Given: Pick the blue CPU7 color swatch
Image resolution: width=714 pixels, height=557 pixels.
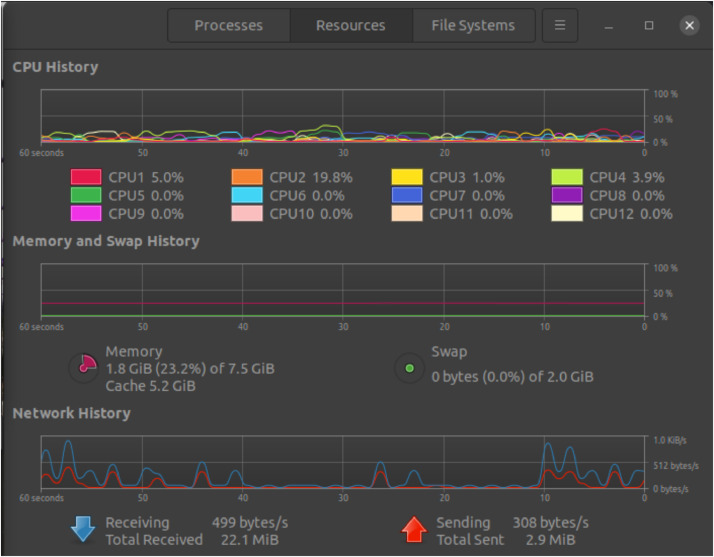Looking at the screenshot, I should [x=407, y=195].
